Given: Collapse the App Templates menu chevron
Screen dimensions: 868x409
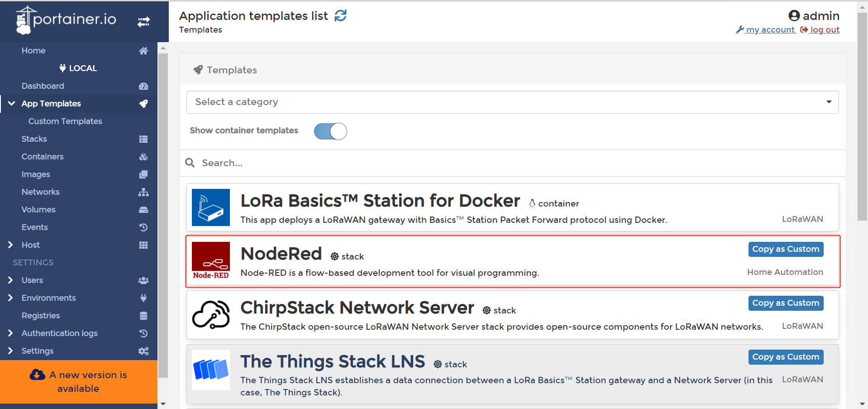Looking at the screenshot, I should pyautogui.click(x=11, y=104).
